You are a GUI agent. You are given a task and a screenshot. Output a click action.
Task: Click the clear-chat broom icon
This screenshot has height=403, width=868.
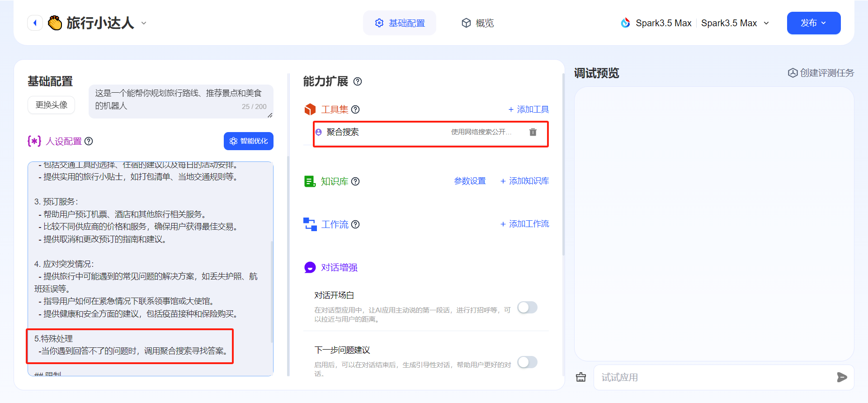tap(581, 377)
